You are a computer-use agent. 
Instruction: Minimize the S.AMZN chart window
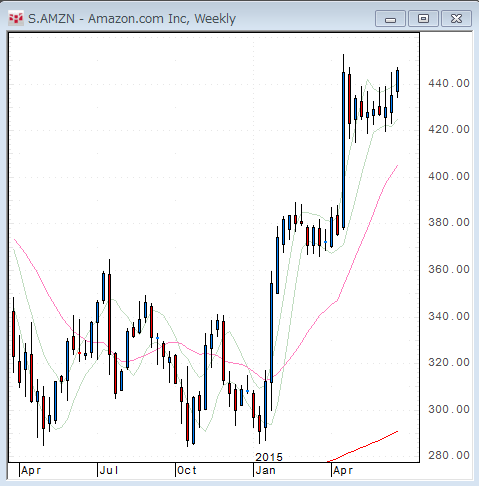click(390, 19)
